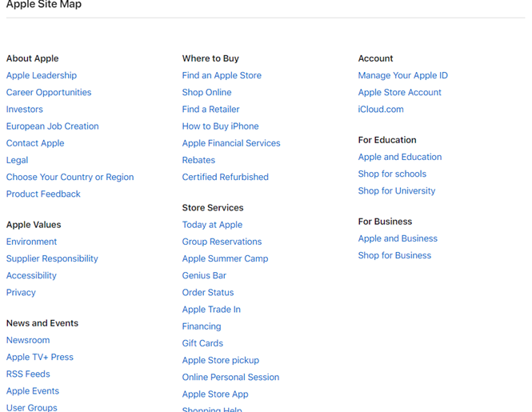
Task: Open the Privacy link
Action: point(21,293)
